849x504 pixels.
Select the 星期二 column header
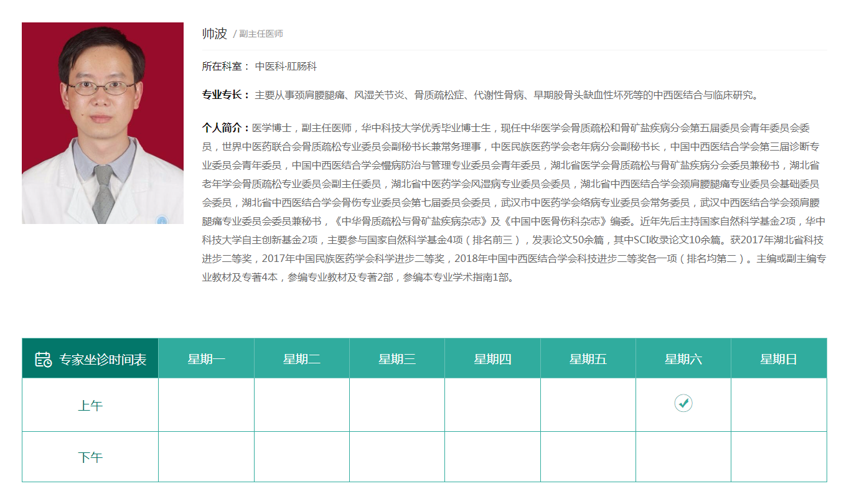click(301, 359)
